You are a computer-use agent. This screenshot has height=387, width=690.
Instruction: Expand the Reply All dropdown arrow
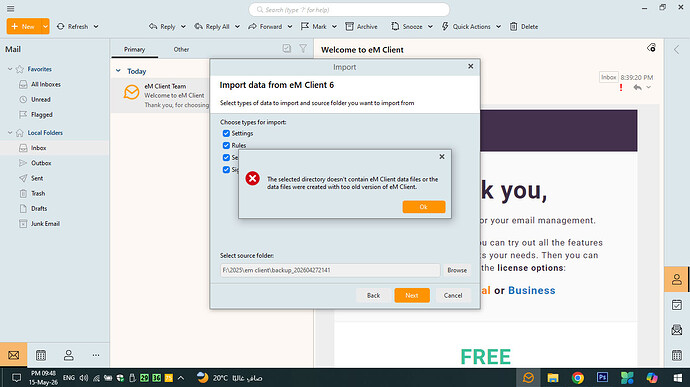tap(237, 26)
